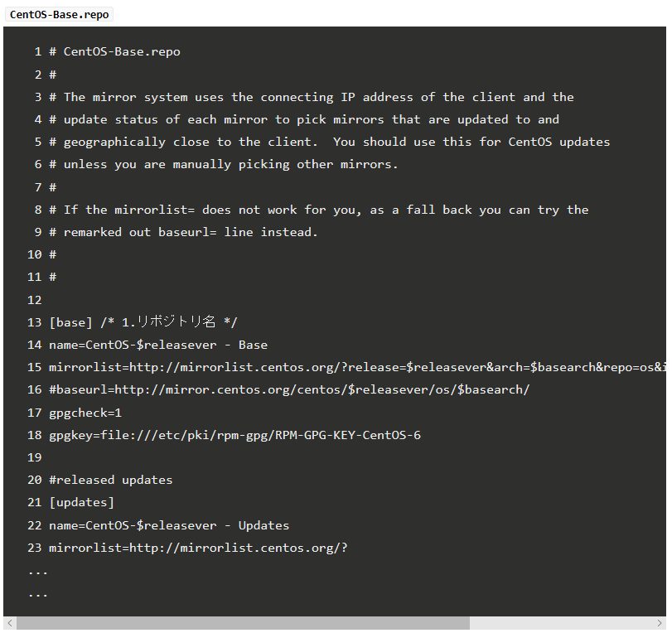The image size is (672, 633).
Task: Click line number 23 in the gutter
Action: 34,548
